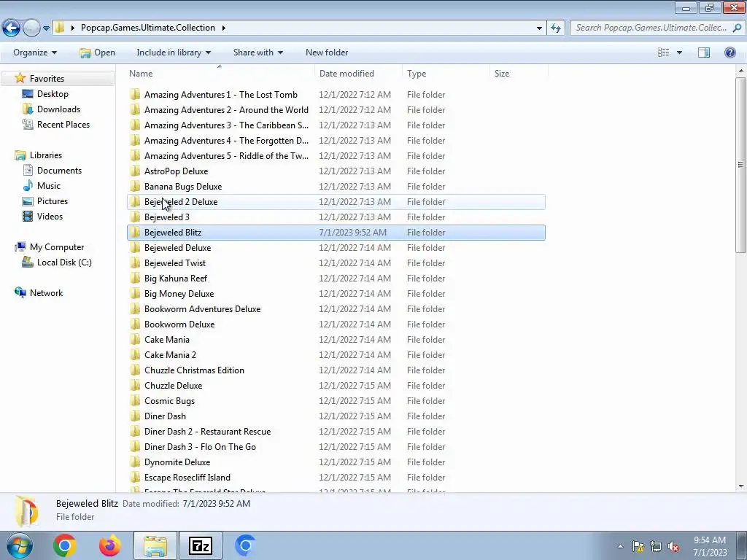Open Recent Places in navigation pane
This screenshot has height=560, width=747.
pos(63,124)
